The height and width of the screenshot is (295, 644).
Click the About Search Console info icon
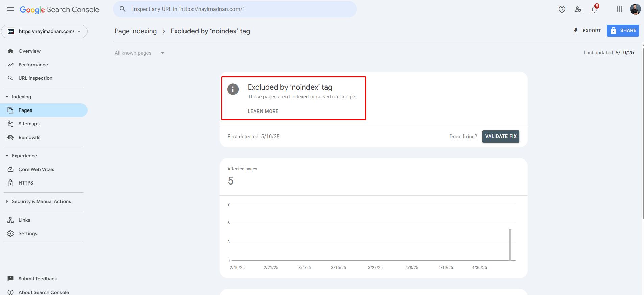pyautogui.click(x=10, y=292)
